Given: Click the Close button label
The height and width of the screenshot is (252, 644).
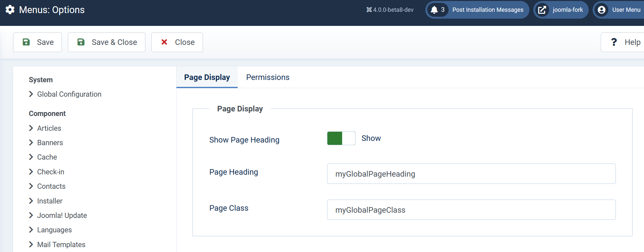Looking at the screenshot, I should click(x=185, y=42).
